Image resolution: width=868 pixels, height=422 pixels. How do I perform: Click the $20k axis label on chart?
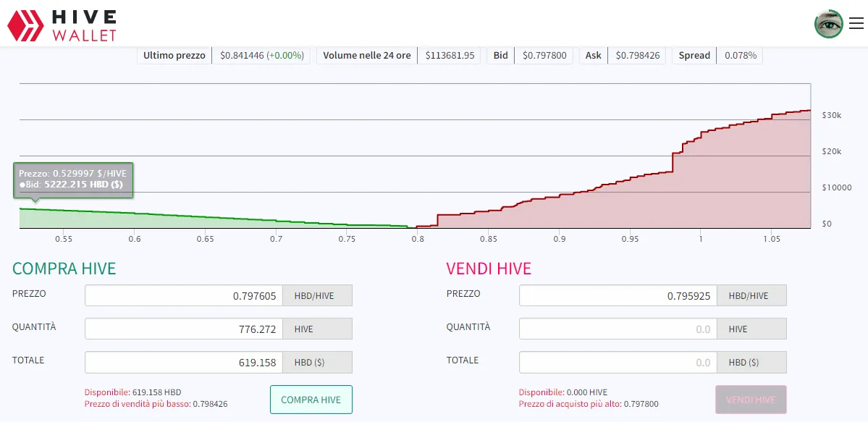832,152
